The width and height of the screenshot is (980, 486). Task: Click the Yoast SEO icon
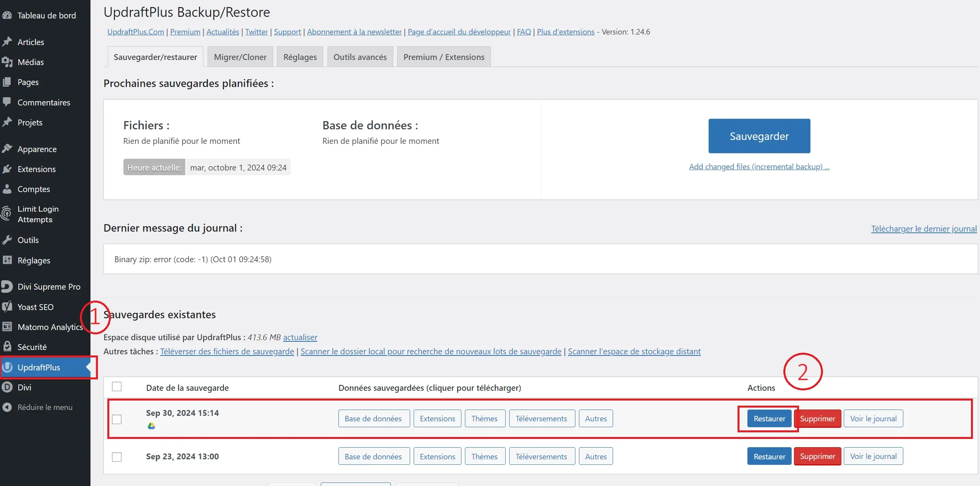click(x=7, y=306)
